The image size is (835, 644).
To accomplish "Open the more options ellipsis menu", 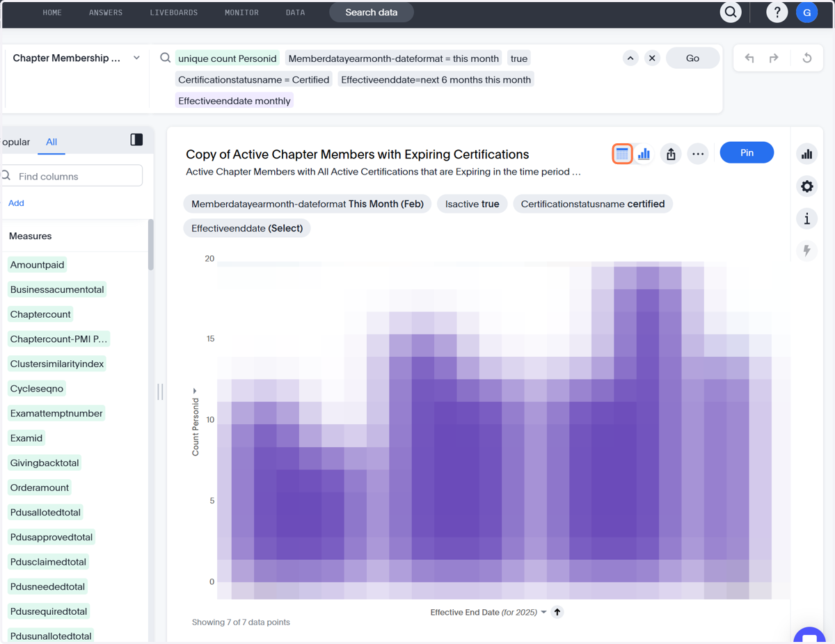I will (698, 154).
